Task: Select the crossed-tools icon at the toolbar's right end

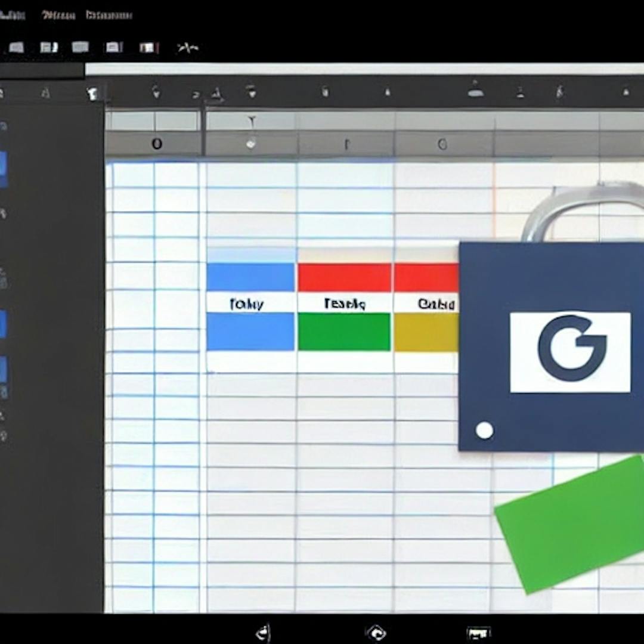Action: pos(187,48)
